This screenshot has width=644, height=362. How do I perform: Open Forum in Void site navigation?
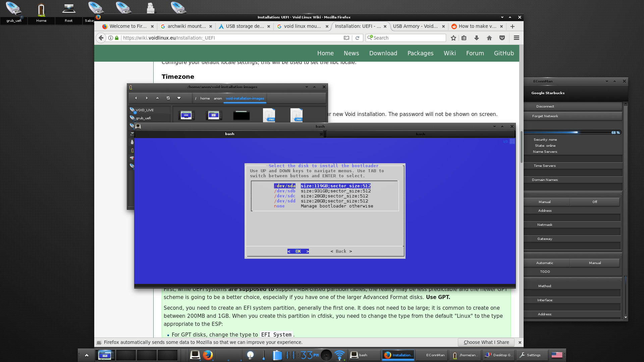(475, 53)
